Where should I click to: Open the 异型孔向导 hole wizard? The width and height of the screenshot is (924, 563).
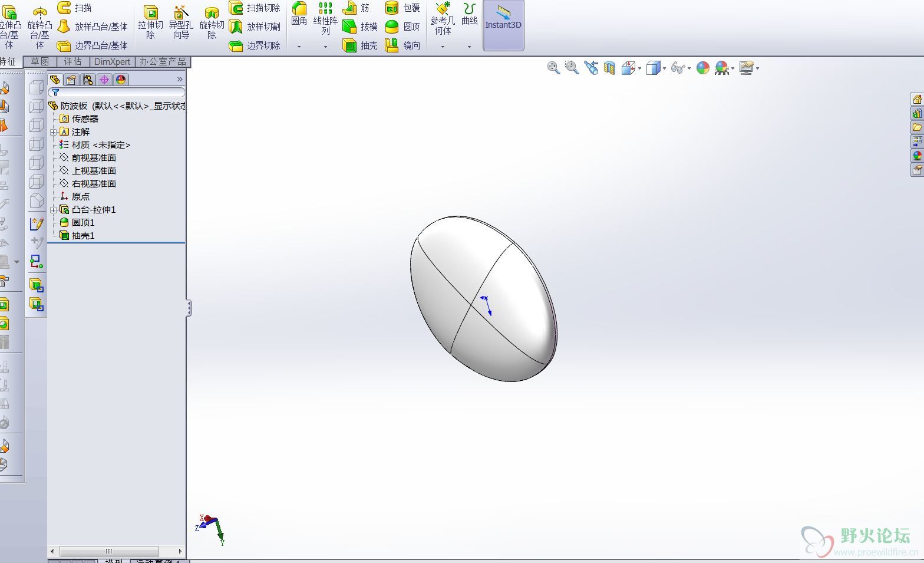[x=181, y=24]
